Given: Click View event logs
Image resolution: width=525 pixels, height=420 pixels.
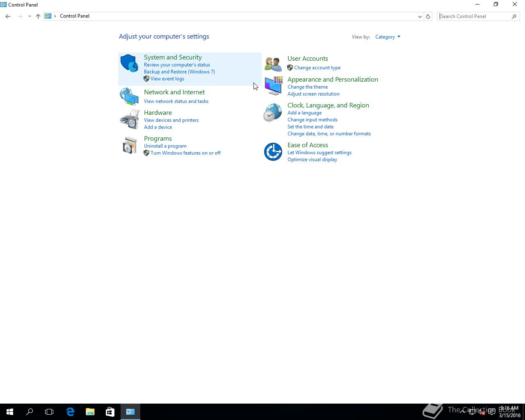Looking at the screenshot, I should (x=167, y=79).
